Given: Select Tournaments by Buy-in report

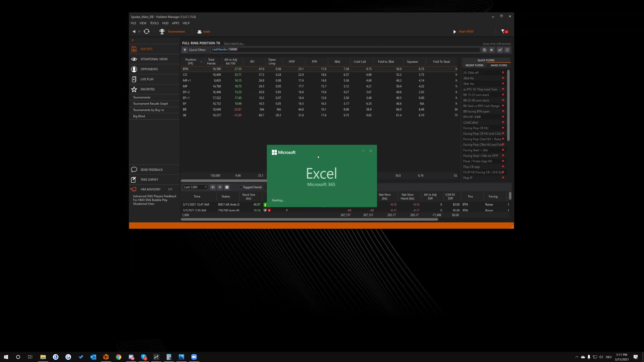Looking at the screenshot, I should coord(148,110).
